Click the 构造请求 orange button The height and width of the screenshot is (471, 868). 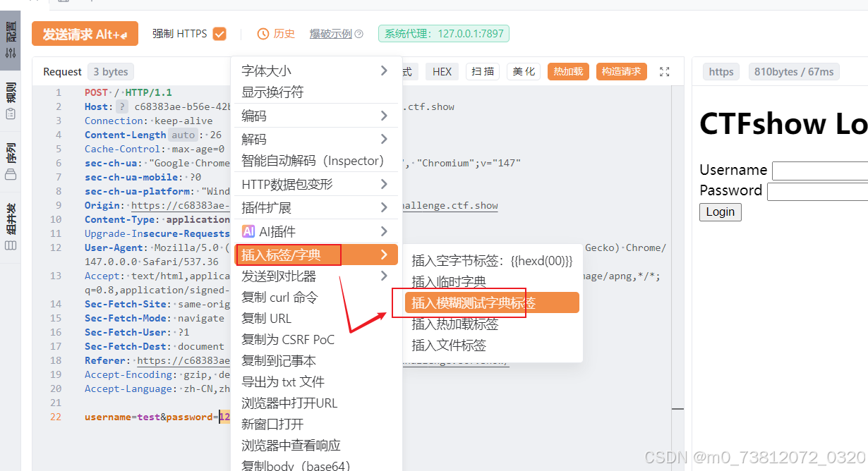622,72
